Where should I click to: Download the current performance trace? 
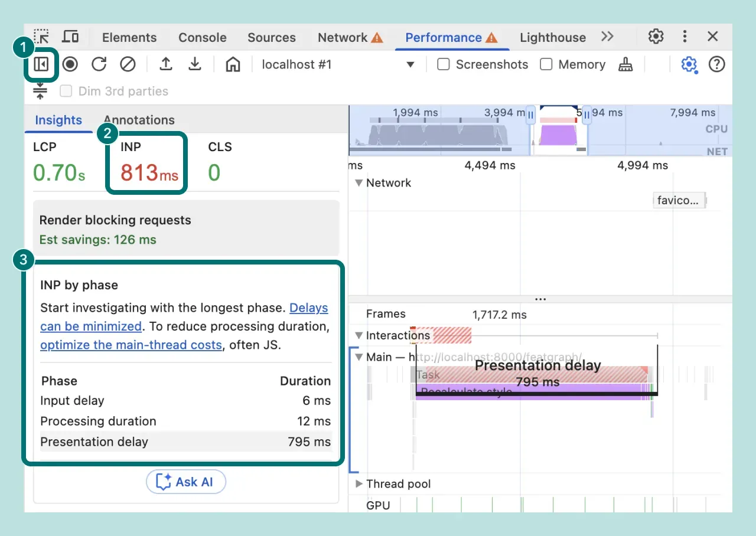pyautogui.click(x=195, y=64)
